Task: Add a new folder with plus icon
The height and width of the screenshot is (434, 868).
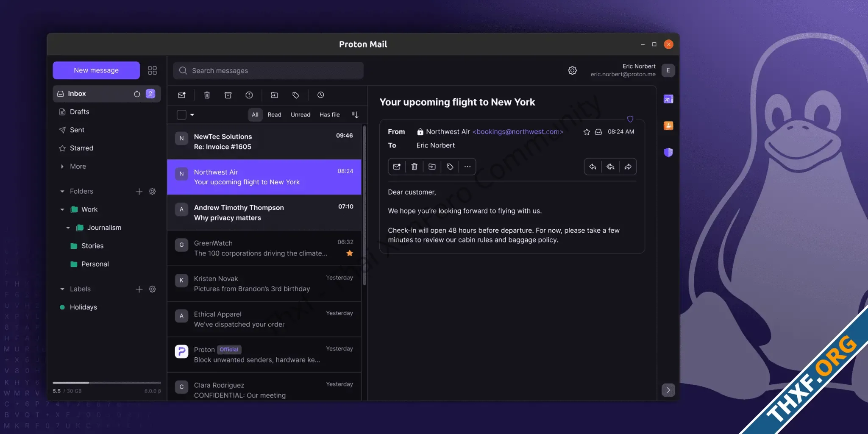Action: [139, 192]
